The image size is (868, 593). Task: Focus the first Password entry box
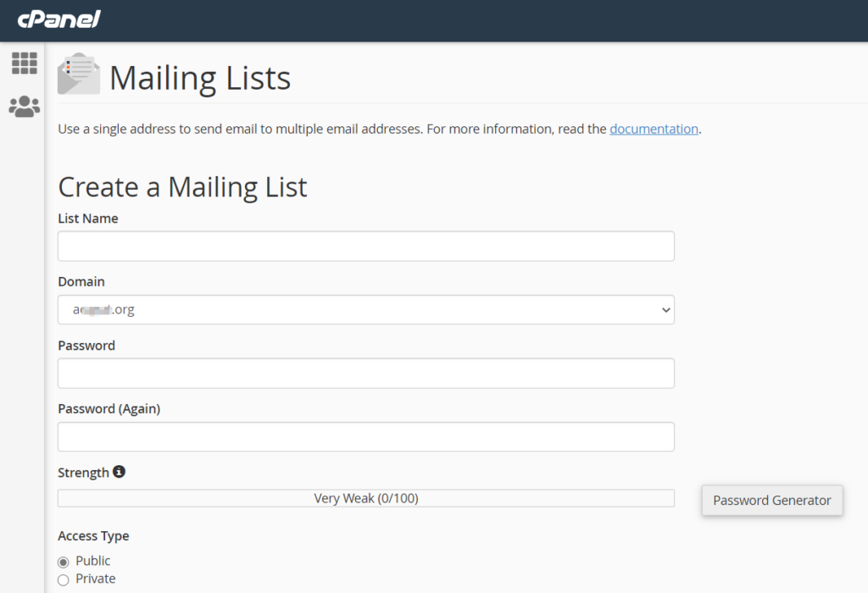coord(365,374)
